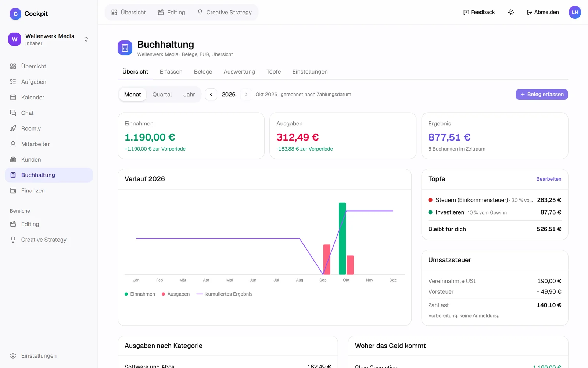Select the Monat period toggle
Image resolution: width=588 pixels, height=368 pixels.
[x=132, y=95]
